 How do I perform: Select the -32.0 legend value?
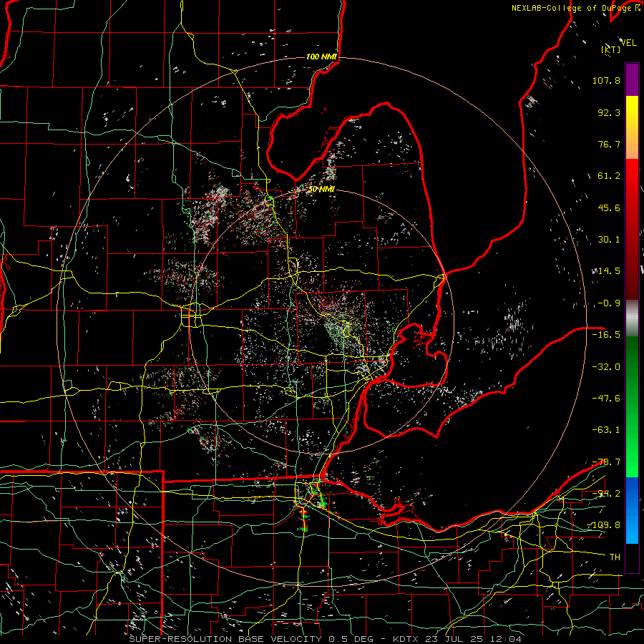tap(606, 367)
